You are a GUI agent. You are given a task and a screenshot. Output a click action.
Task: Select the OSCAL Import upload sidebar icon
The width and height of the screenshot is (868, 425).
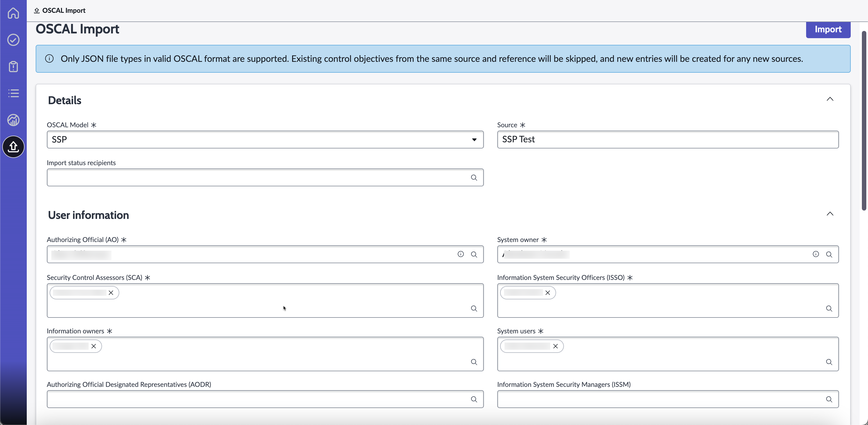13,146
